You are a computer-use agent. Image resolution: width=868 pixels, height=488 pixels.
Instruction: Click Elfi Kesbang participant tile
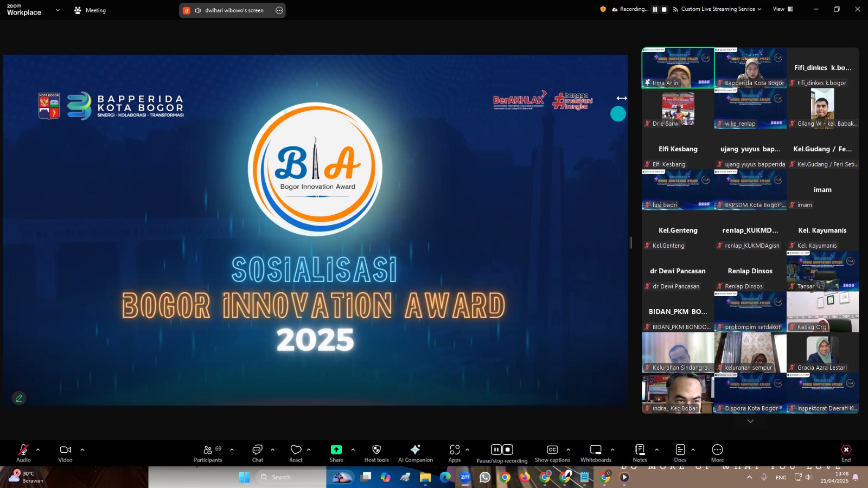click(678, 149)
